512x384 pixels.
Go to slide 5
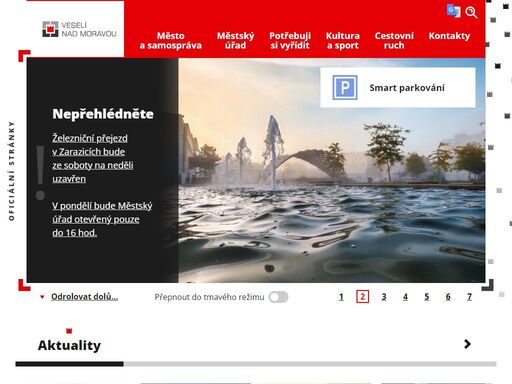click(x=426, y=297)
